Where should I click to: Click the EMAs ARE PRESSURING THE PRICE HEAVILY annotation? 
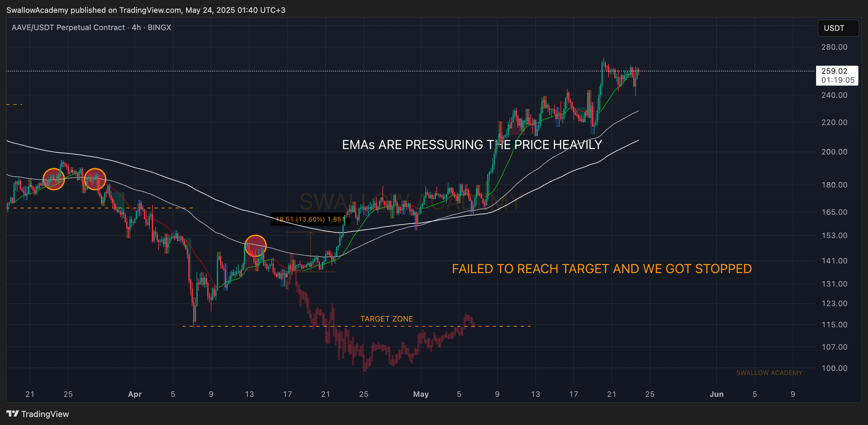(x=472, y=145)
